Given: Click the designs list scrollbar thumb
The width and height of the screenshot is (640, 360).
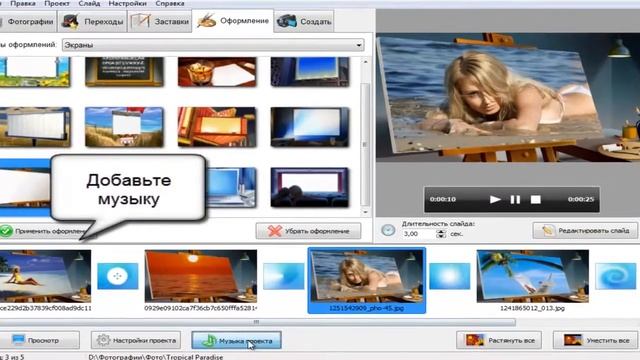Looking at the screenshot, I should tap(365, 144).
